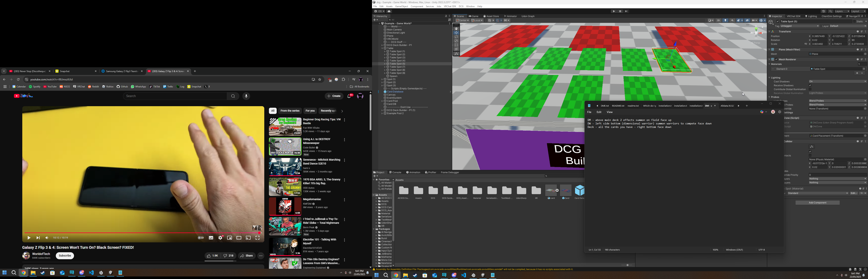The width and height of the screenshot is (868, 279).
Task: Uncheck the Receive Shadows checkbox
Action: [x=810, y=86]
